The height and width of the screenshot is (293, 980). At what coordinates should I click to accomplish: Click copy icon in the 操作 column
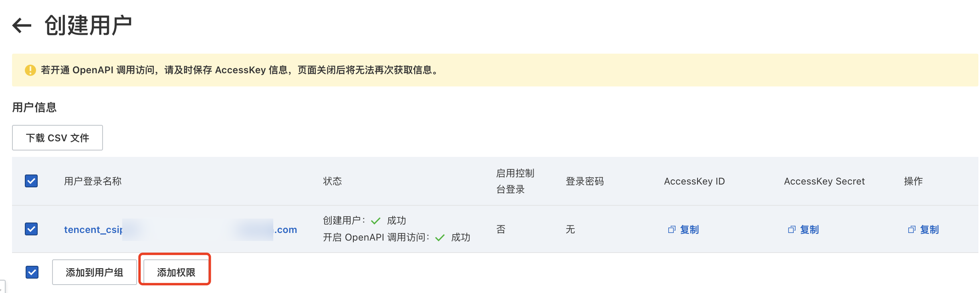click(911, 229)
